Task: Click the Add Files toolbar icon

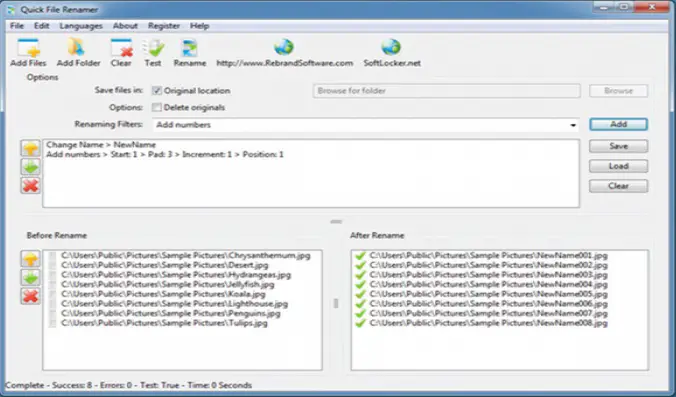Action: tap(28, 48)
